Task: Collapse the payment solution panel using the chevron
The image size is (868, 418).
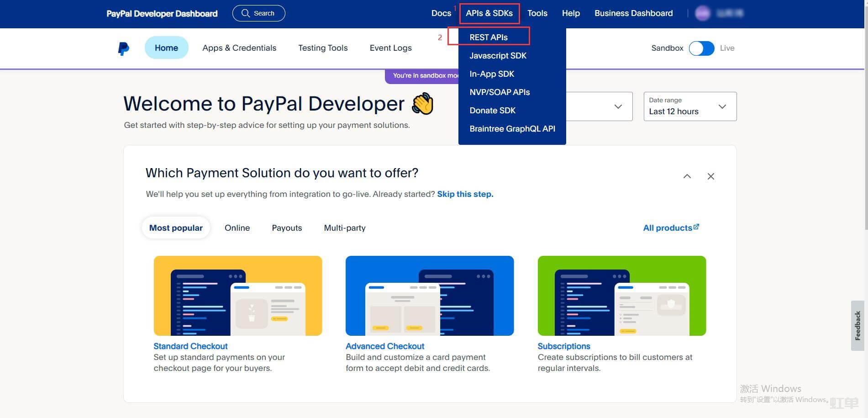Action: click(x=687, y=176)
